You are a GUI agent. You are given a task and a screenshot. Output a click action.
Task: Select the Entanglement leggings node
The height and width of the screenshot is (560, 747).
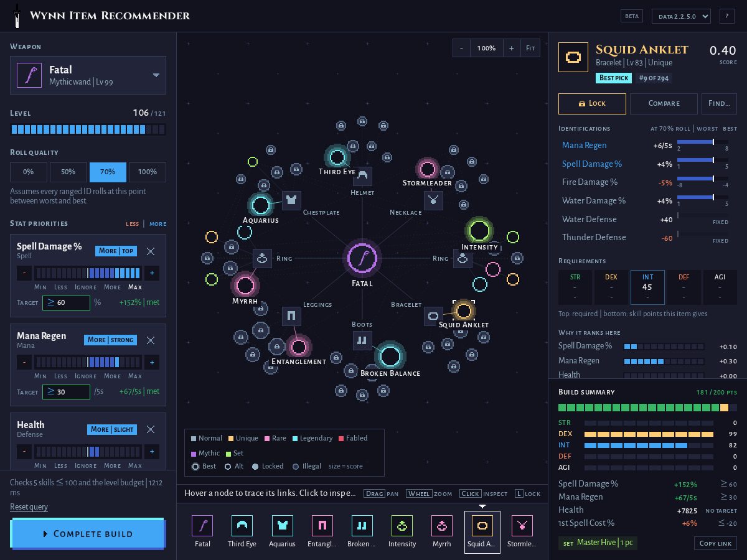(x=299, y=347)
